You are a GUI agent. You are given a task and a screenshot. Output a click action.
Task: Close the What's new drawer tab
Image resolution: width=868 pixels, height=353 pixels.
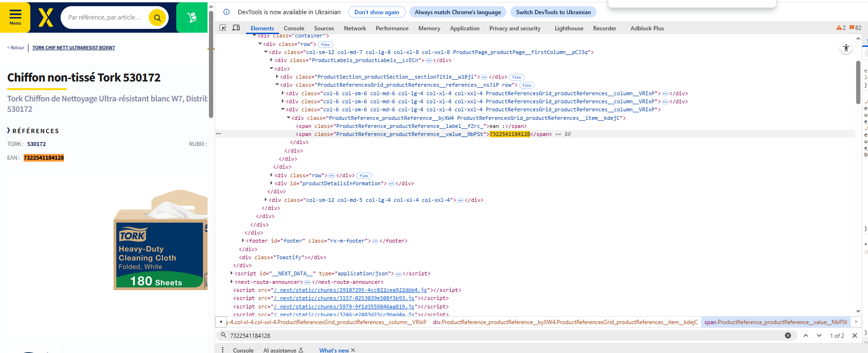point(353,351)
